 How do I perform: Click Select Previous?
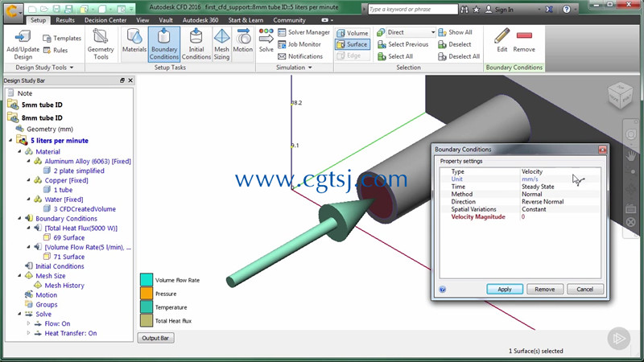coord(403,44)
